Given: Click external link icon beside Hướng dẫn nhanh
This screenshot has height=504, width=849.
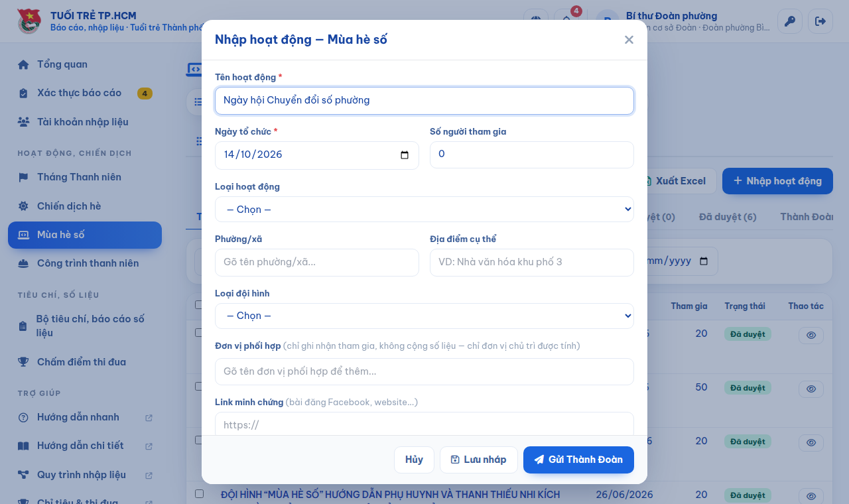Looking at the screenshot, I should pyautogui.click(x=149, y=418).
